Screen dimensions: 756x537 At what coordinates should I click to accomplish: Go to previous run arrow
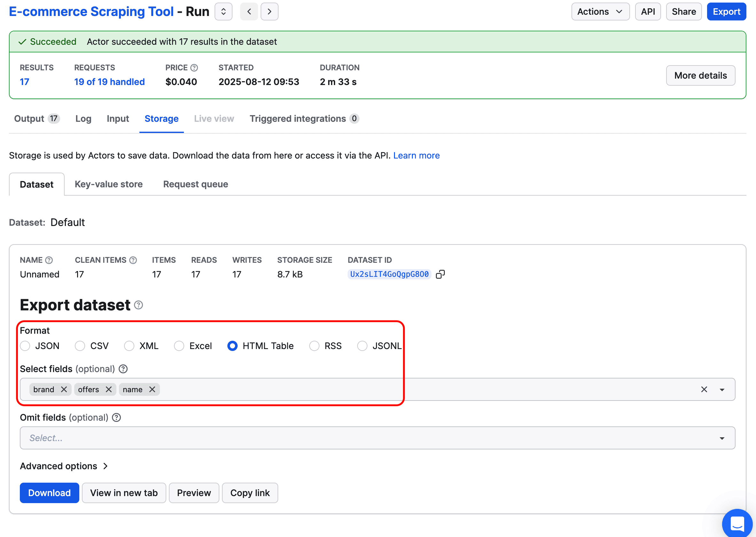[x=249, y=12]
